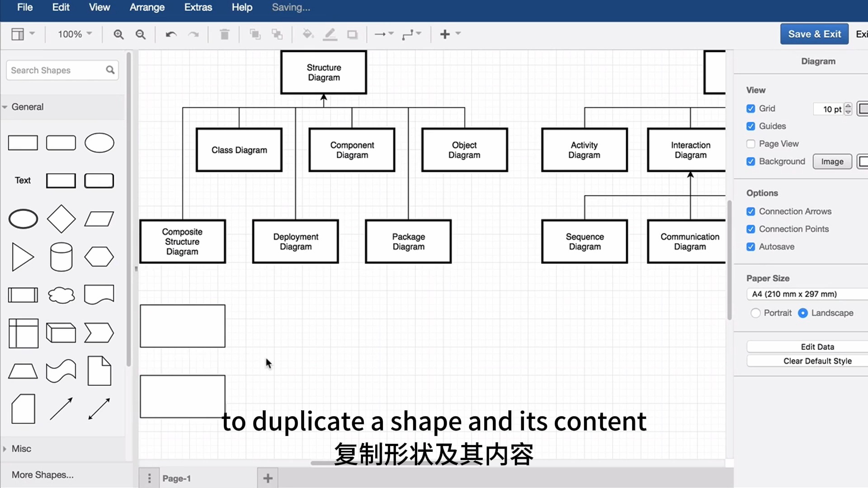Open the Extras menu
868x488 pixels.
click(198, 7)
